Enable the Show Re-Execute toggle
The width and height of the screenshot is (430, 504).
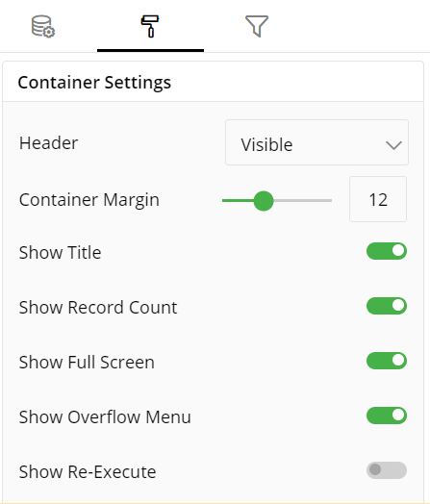click(387, 470)
